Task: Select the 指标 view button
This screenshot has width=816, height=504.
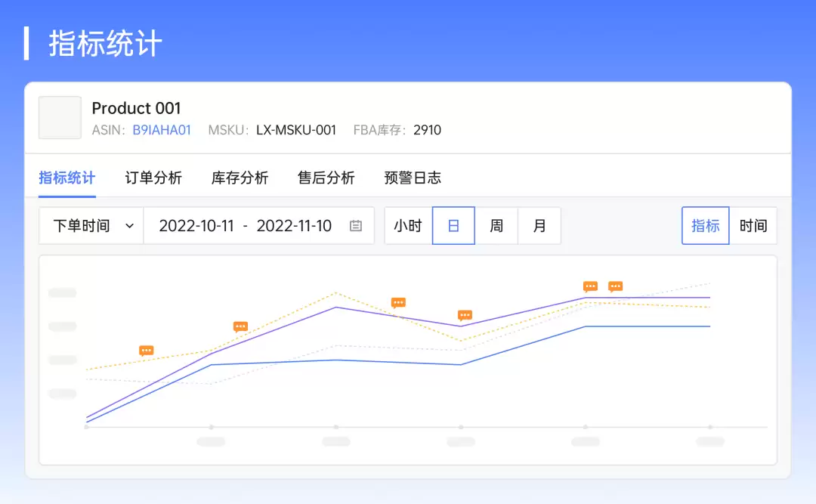Action: pos(706,226)
